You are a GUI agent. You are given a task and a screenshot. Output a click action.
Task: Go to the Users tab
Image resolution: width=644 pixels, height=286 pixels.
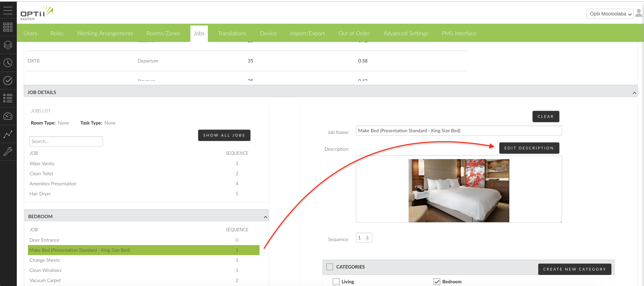(30, 33)
